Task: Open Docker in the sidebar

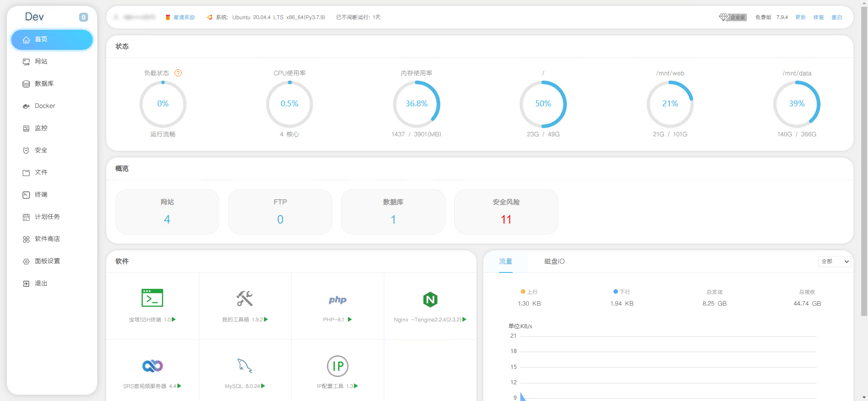Action: coord(45,106)
